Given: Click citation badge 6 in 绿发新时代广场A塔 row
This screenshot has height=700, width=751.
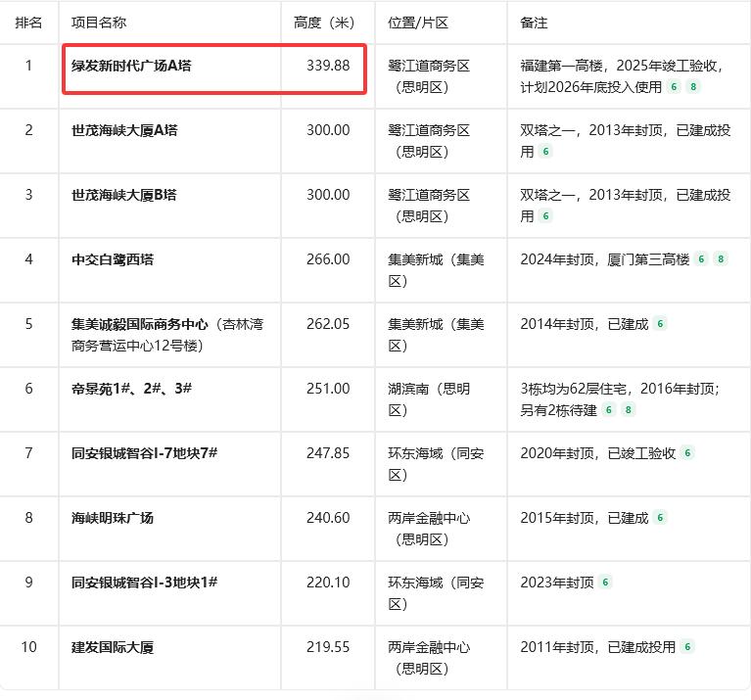Looking at the screenshot, I should [674, 87].
